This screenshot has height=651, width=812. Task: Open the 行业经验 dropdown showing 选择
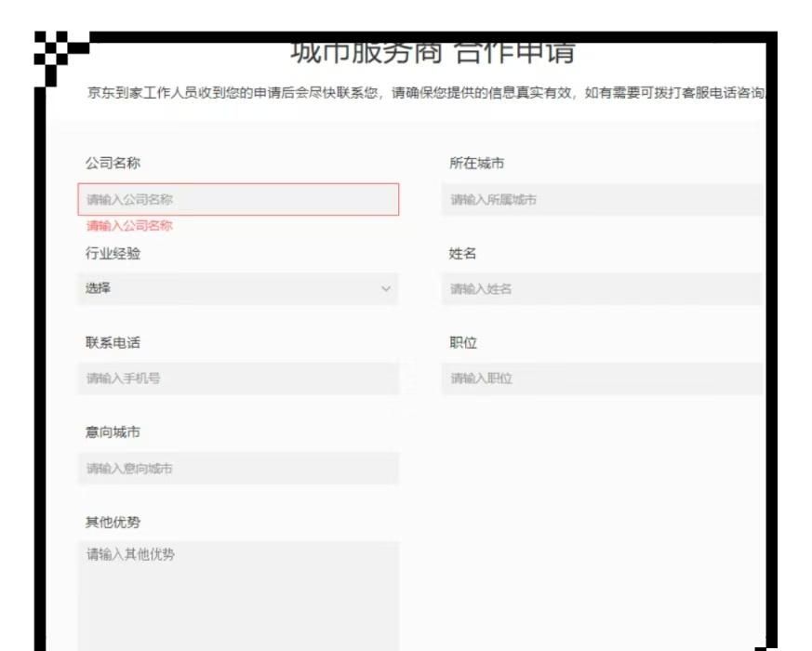[x=238, y=289]
